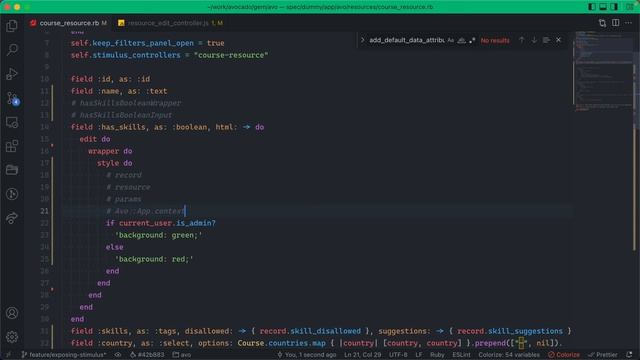Go to previous match in find widget
640x360 pixels.
(522, 40)
